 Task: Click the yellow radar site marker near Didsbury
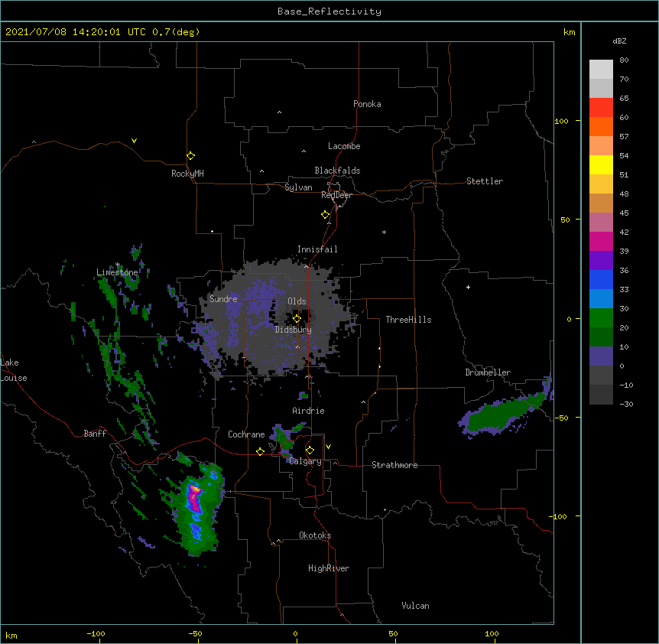(x=297, y=318)
